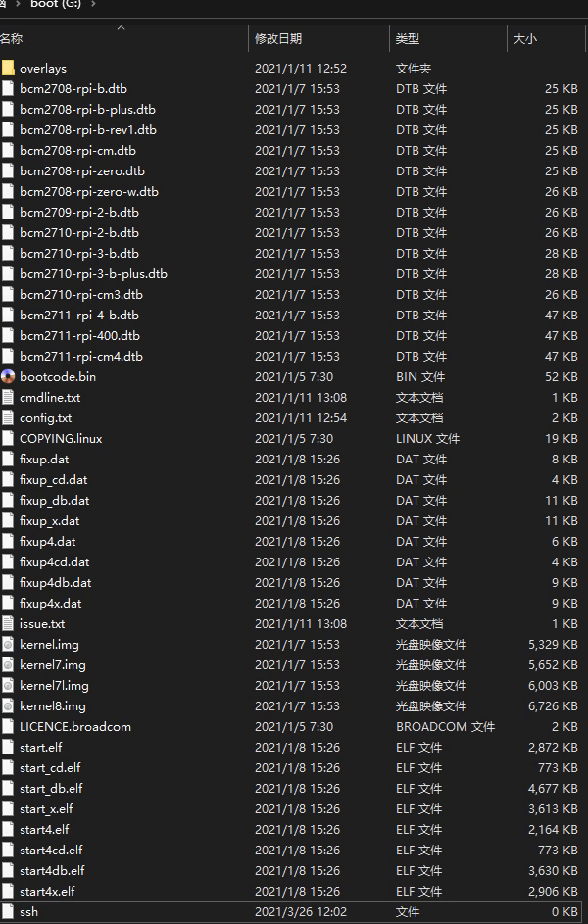Click the LICENCE.broadcom file icon
This screenshot has width=588, height=924.
tap(8, 727)
